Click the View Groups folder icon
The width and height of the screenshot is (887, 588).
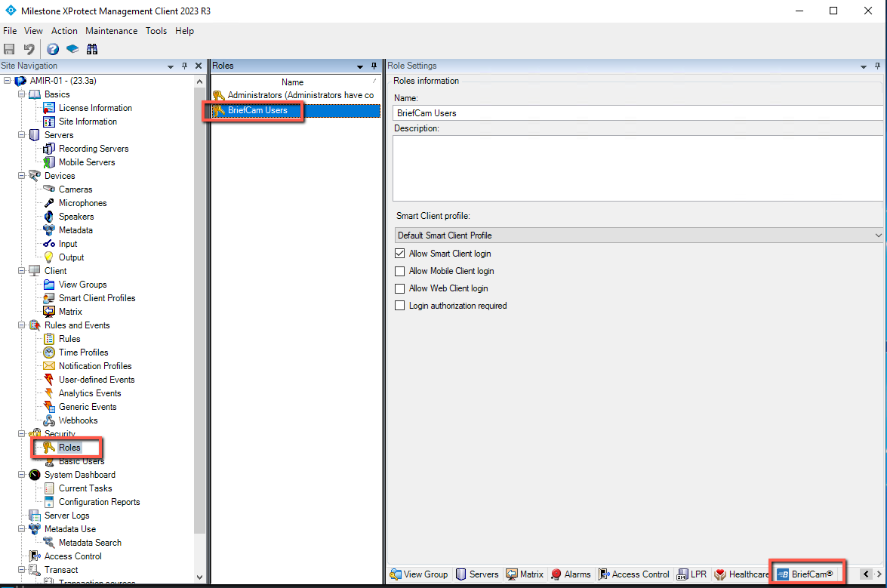49,285
